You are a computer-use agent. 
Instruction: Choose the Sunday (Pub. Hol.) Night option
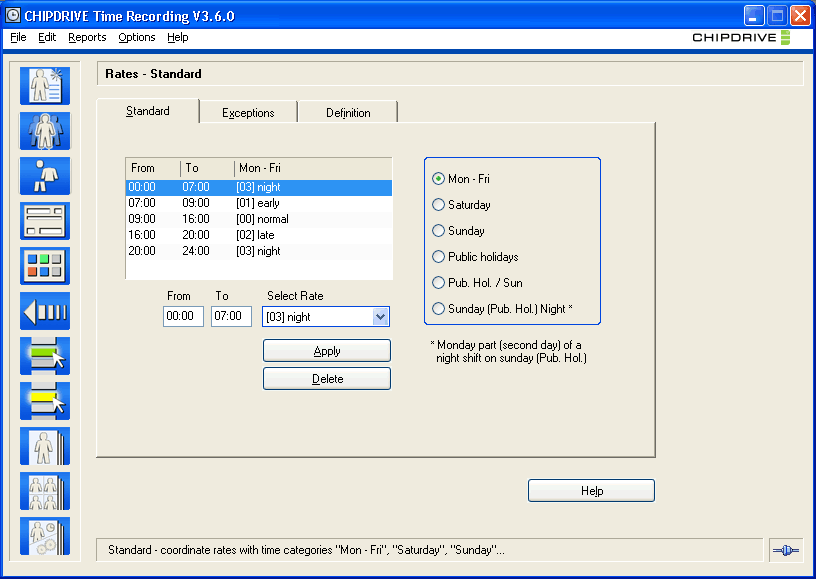[439, 308]
